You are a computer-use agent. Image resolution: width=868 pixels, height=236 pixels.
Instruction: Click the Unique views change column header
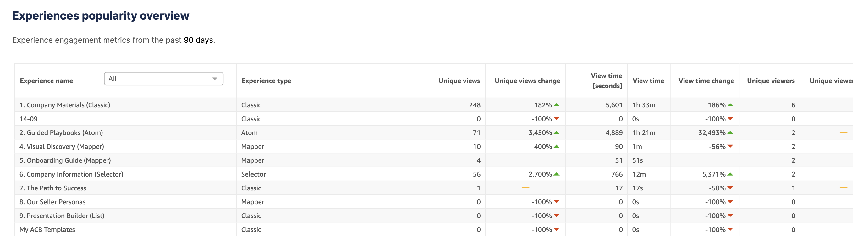pos(527,81)
